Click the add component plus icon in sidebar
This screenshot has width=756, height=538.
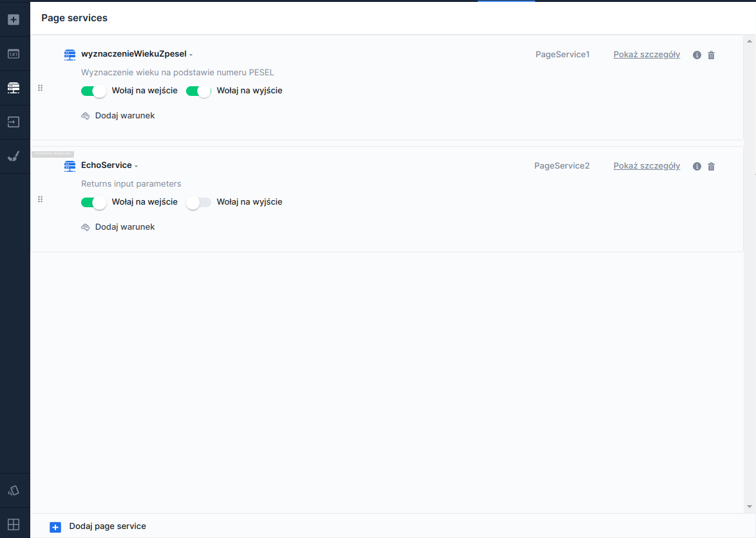14,19
